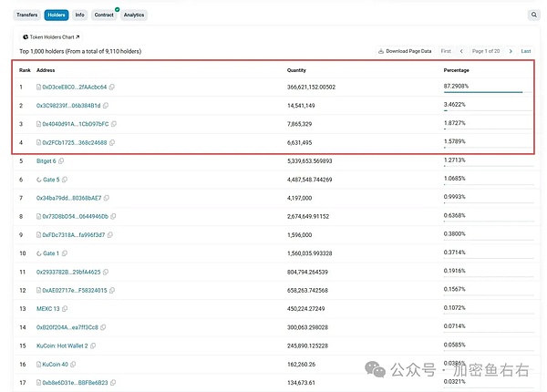Click the Download Page Data icon
Screen dimensions: 547x392
pos(381,51)
